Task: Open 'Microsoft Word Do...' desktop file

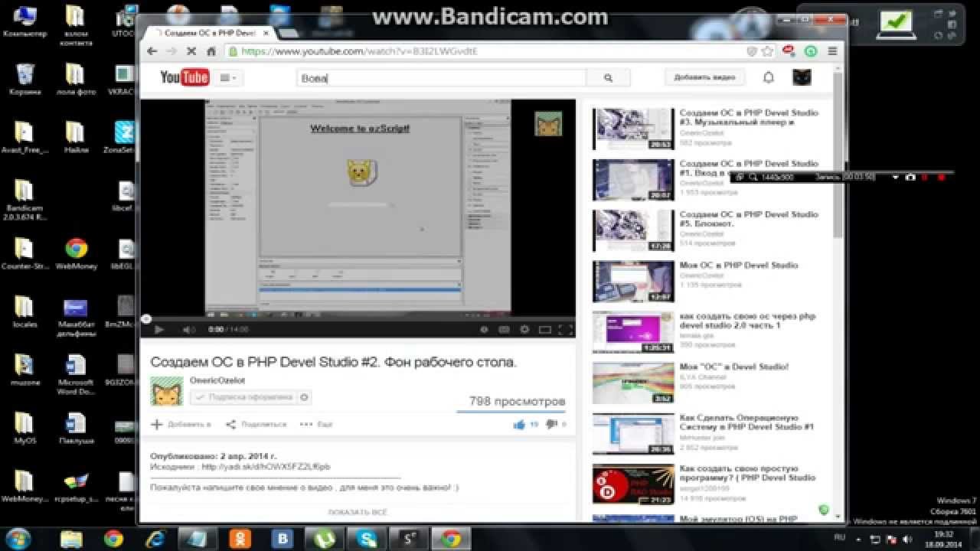Action: [75, 374]
